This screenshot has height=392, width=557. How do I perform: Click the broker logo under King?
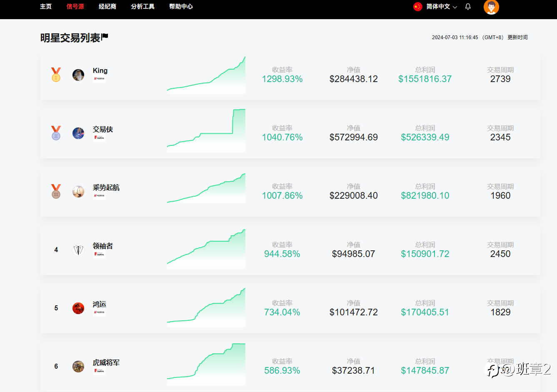tap(99, 79)
